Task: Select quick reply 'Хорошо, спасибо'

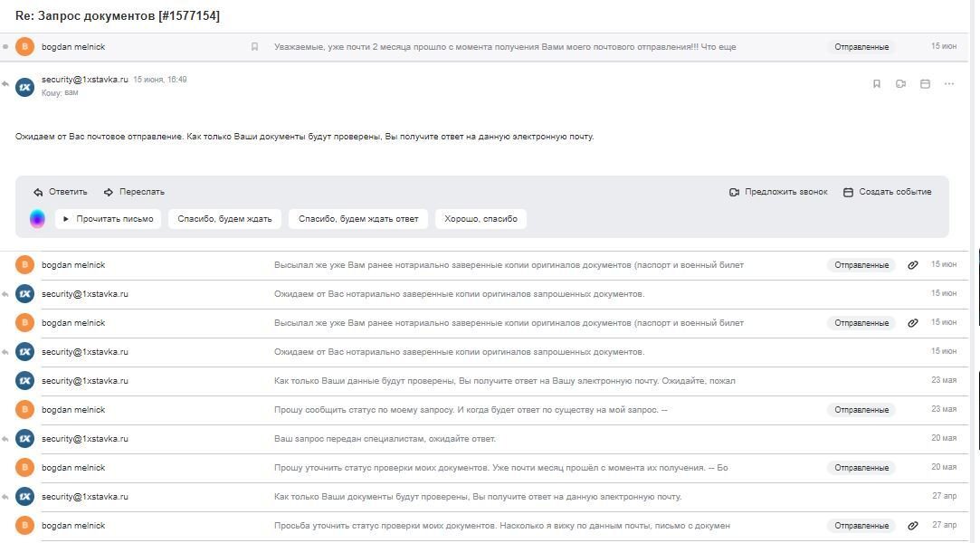Action: pyautogui.click(x=480, y=219)
